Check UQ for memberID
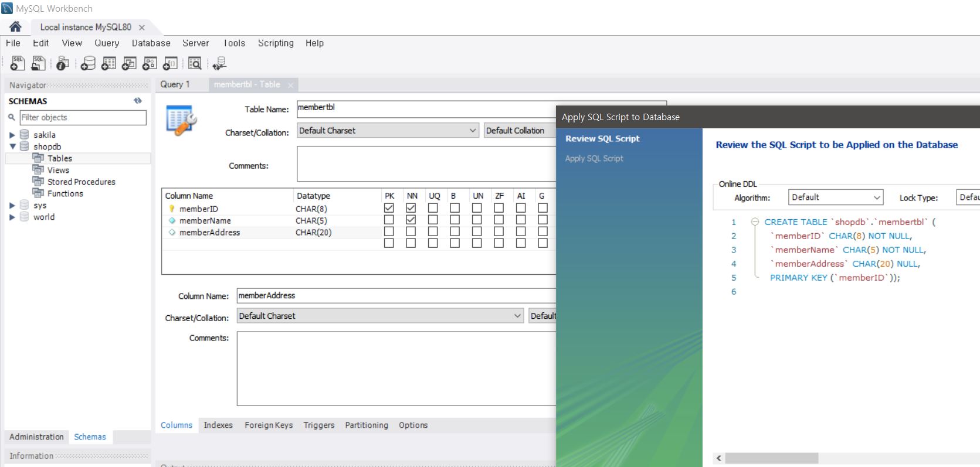The image size is (980, 467). click(x=433, y=208)
